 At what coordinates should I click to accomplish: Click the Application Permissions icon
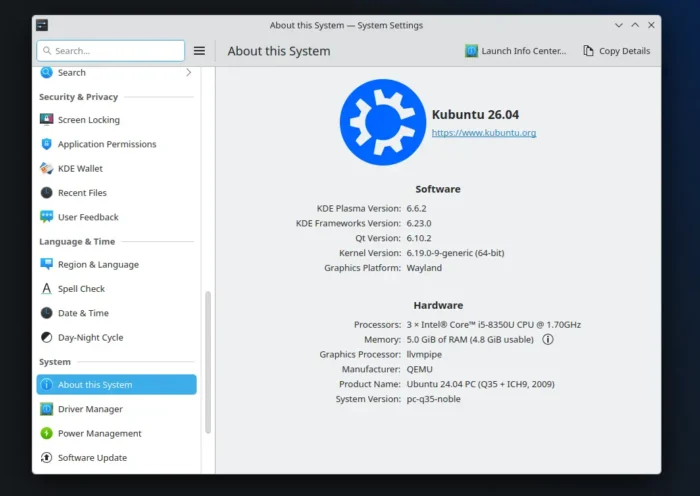pyautogui.click(x=46, y=144)
